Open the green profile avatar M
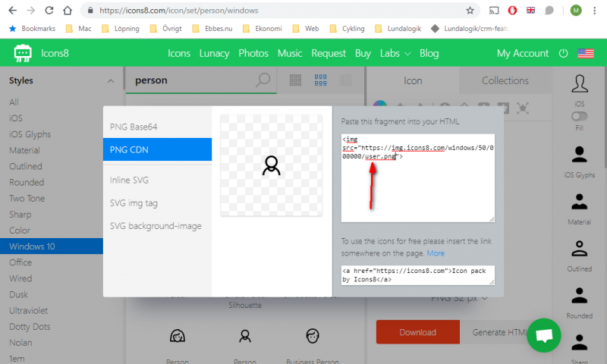 pos(576,11)
